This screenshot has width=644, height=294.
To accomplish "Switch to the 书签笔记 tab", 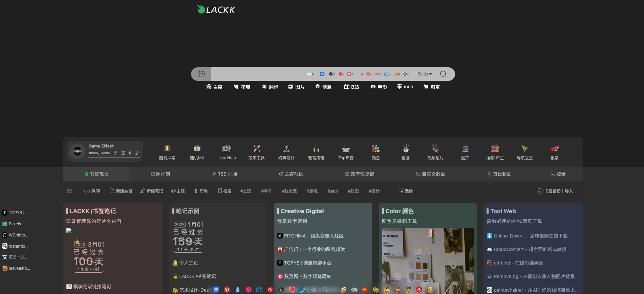I will [96, 174].
